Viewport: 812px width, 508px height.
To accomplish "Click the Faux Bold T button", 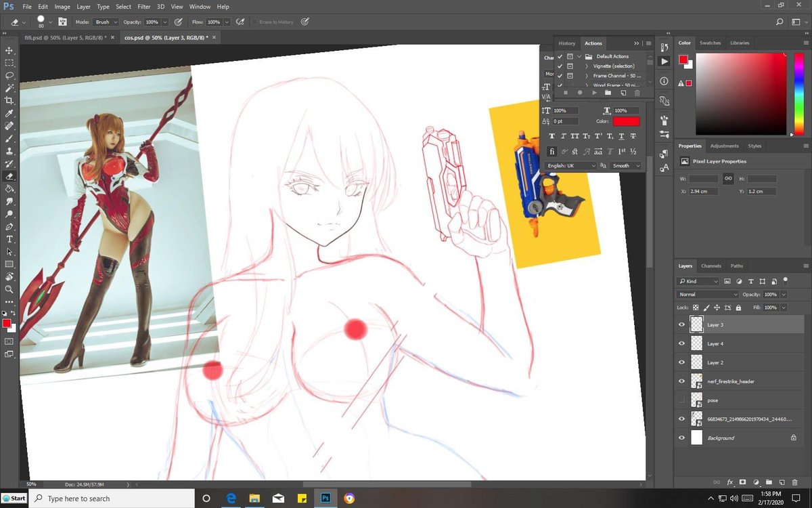I will click(x=552, y=136).
